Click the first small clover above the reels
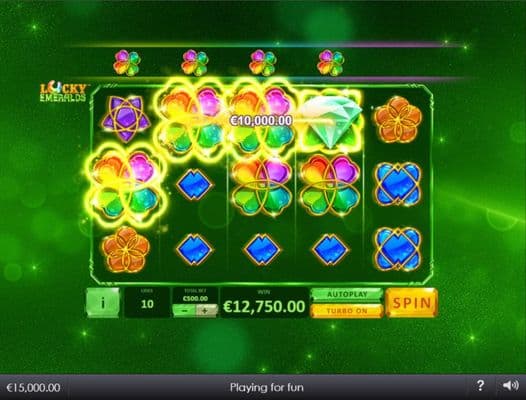The image size is (526, 400). point(127,62)
